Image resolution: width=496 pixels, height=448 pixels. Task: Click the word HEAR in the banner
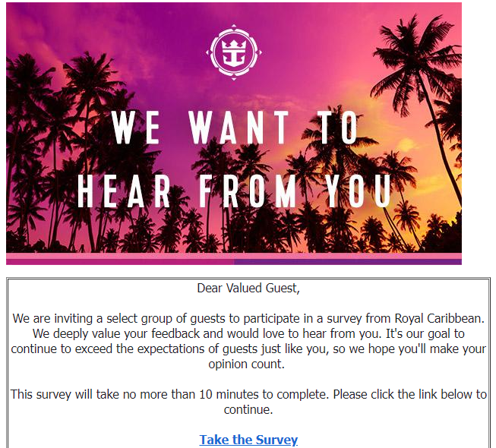pyautogui.click(x=124, y=191)
